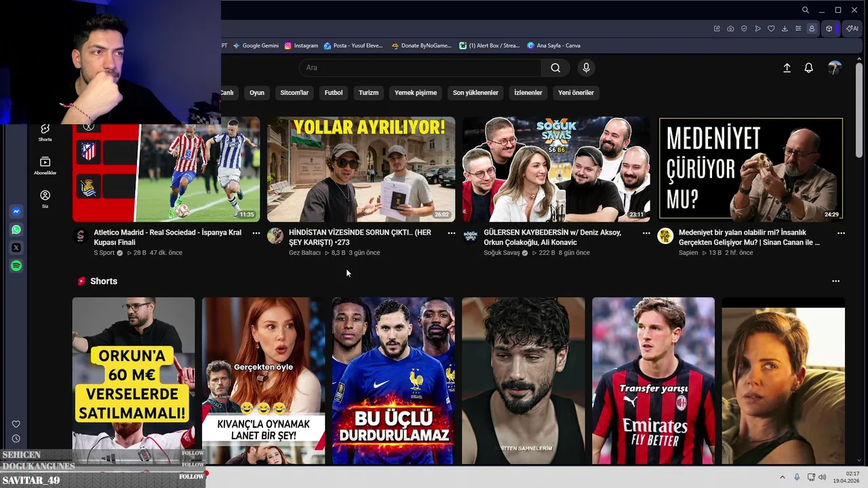
Task: Open bookmarks heart in the browser sidebar
Action: point(16,424)
